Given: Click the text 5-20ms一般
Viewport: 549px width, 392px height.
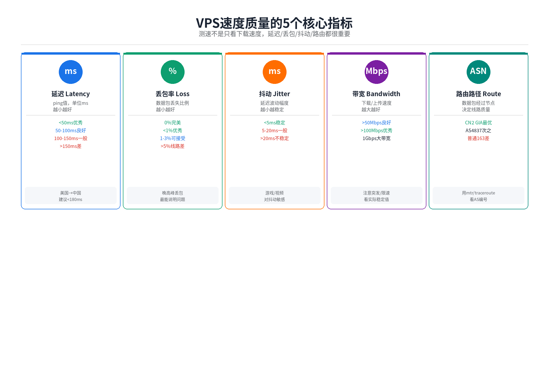Looking at the screenshot, I should click(274, 130).
